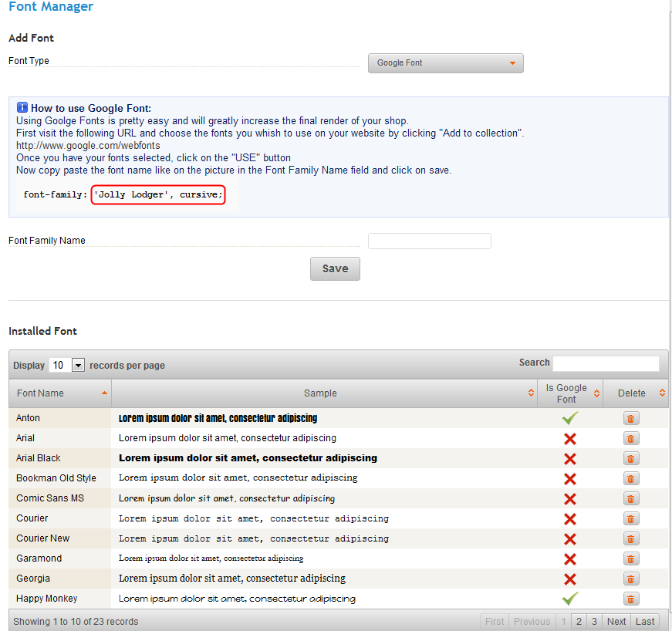Image resolution: width=672 pixels, height=631 pixels.
Task: Click trash icon for Arial Black
Action: coord(631,459)
